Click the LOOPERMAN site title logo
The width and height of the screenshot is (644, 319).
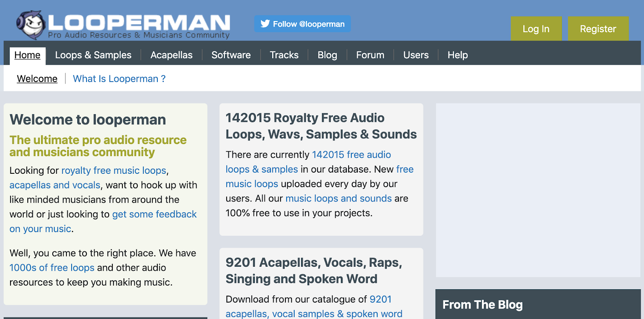[x=139, y=23]
